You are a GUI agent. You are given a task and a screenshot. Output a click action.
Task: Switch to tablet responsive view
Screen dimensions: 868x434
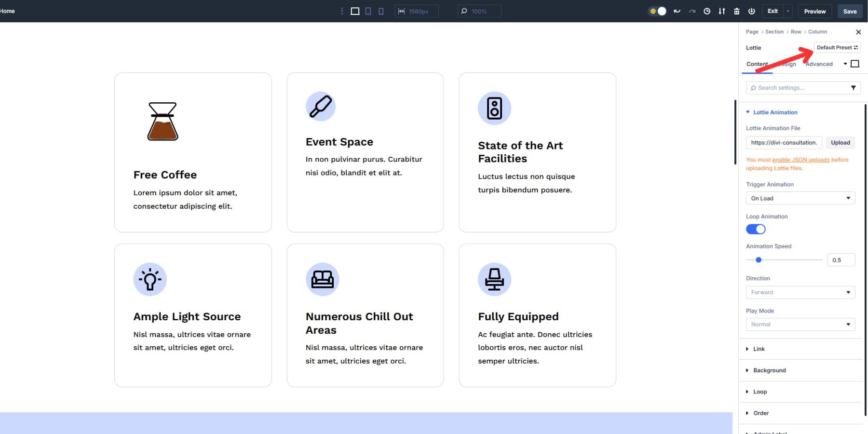(368, 11)
